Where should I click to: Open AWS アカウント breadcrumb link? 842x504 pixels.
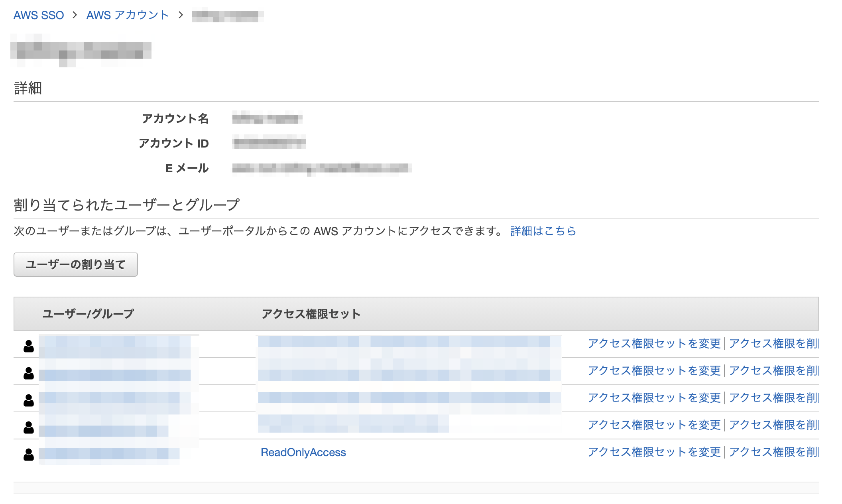(x=128, y=15)
